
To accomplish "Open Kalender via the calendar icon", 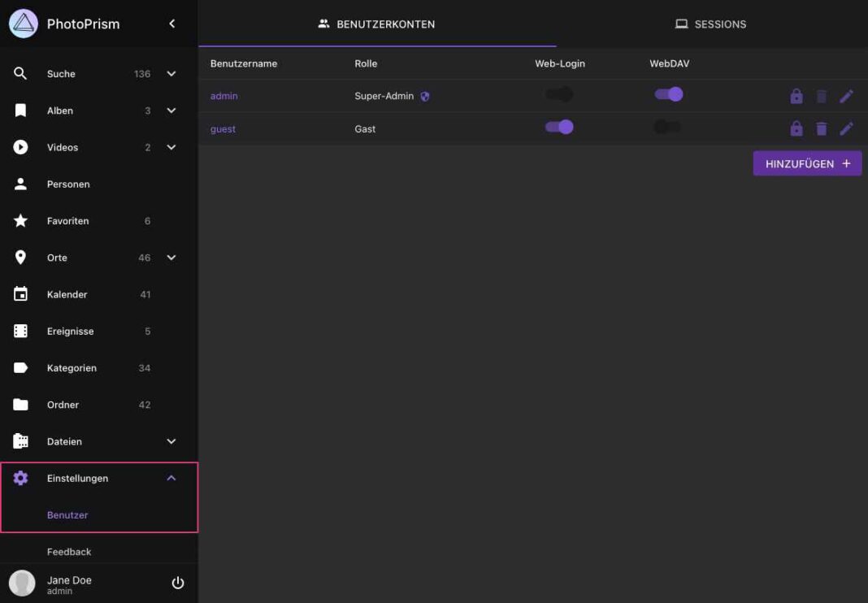I will (x=21, y=294).
